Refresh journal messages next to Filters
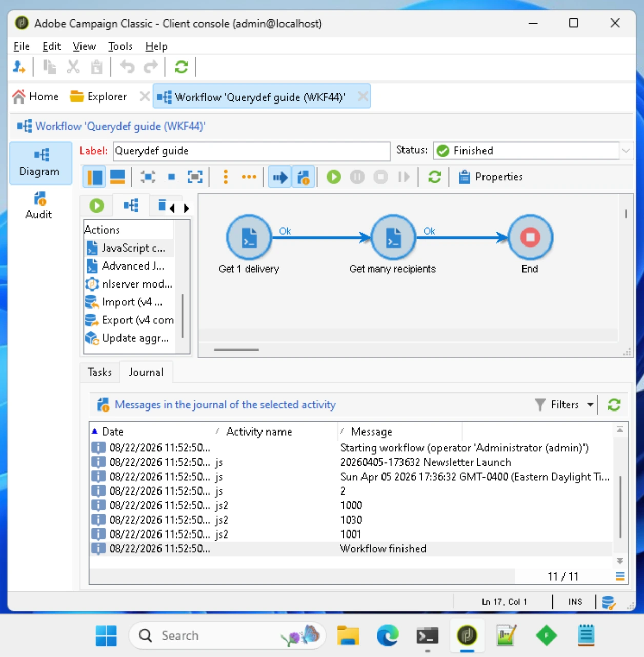Screen dimensions: 644x657 point(614,405)
